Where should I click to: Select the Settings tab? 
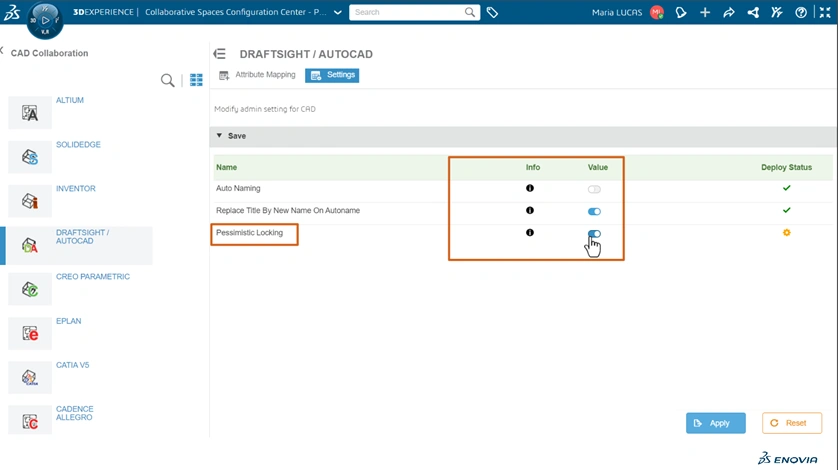point(332,75)
